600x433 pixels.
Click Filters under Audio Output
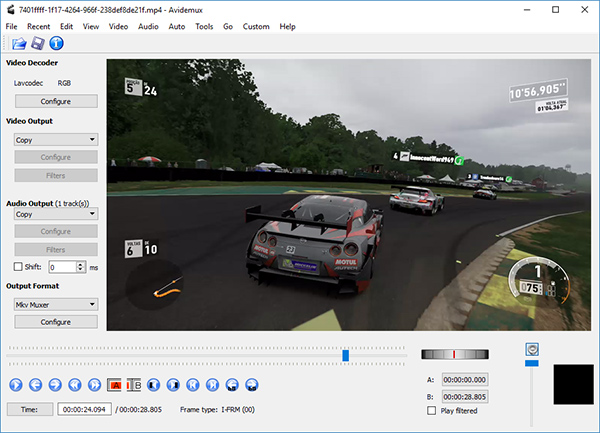(x=56, y=249)
